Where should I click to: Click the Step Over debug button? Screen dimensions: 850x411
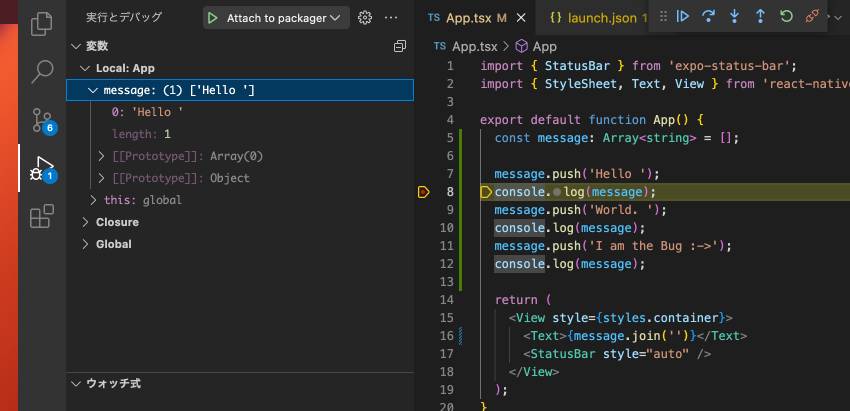pyautogui.click(x=709, y=16)
